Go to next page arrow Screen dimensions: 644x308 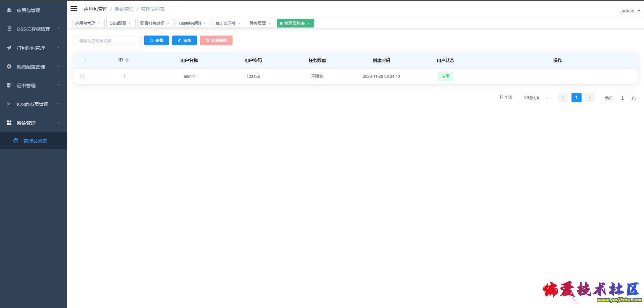(590, 98)
